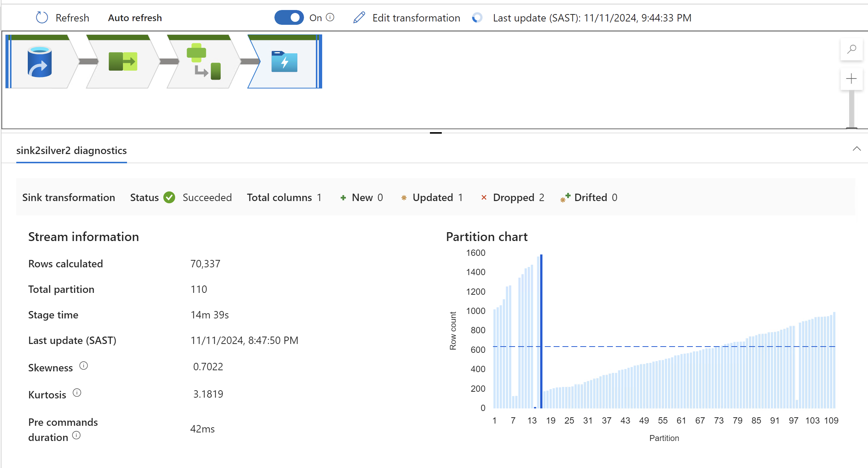Viewport: 868px width, 468px height.
Task: Toggle the Auto refresh switch off
Action: click(289, 17)
